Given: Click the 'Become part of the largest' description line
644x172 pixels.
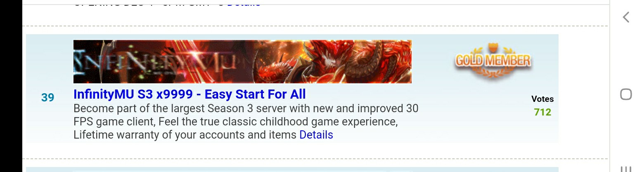Looking at the screenshot, I should pyautogui.click(x=246, y=108).
